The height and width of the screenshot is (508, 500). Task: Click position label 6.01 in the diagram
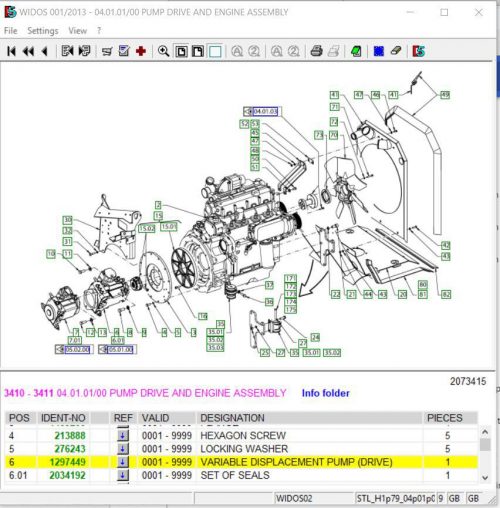point(118,340)
